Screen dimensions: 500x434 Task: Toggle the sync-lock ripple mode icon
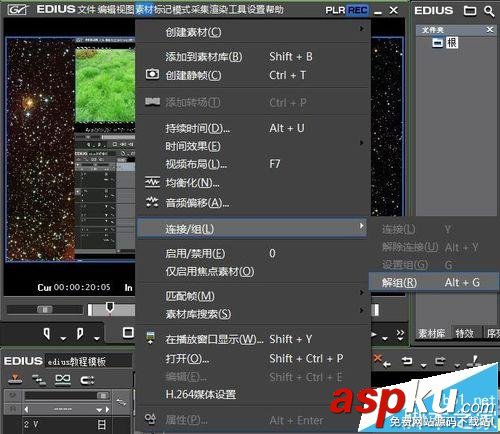click(x=39, y=379)
